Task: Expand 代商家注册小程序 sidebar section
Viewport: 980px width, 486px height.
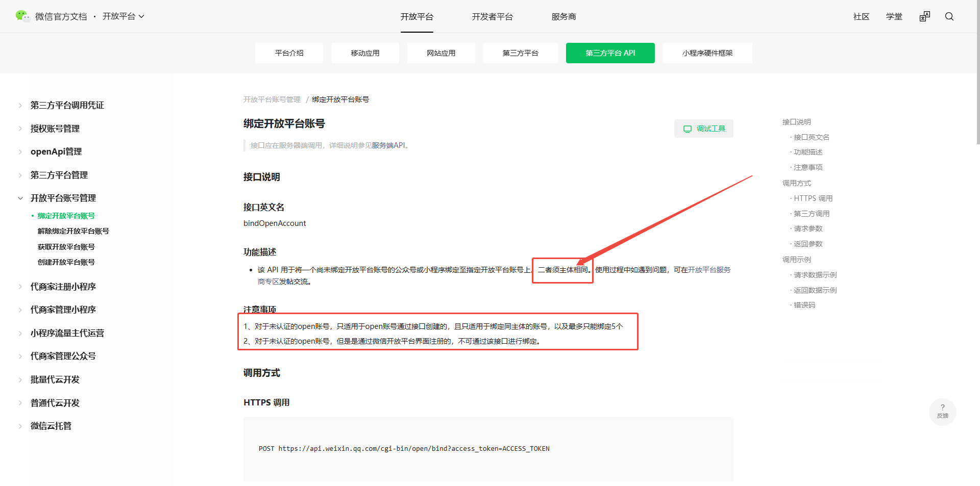Action: tap(63, 287)
